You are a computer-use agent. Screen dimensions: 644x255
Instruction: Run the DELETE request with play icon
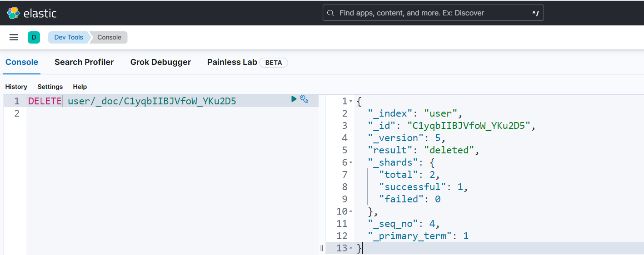click(294, 99)
